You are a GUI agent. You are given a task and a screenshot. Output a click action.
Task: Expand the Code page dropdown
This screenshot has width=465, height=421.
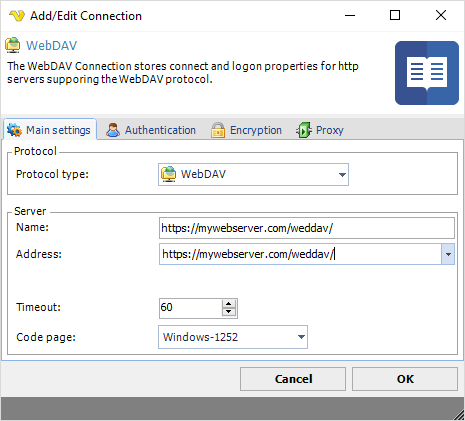coord(301,337)
